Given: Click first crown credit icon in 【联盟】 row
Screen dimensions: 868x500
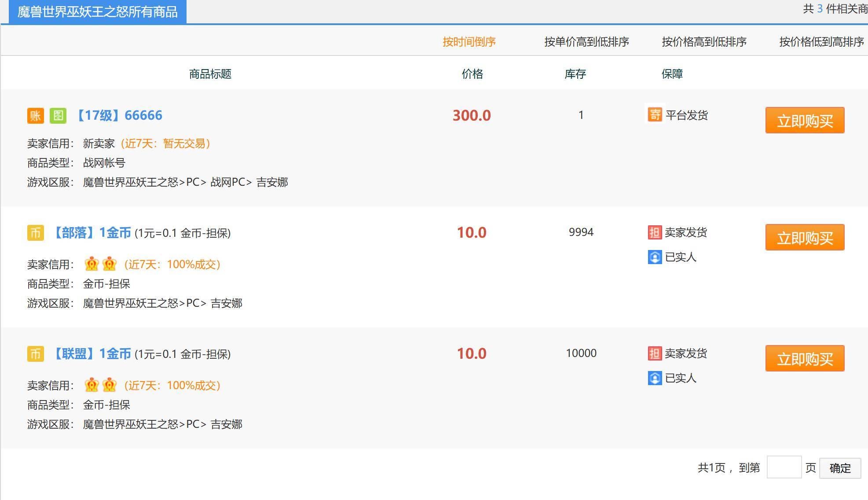Looking at the screenshot, I should pyautogui.click(x=92, y=385).
